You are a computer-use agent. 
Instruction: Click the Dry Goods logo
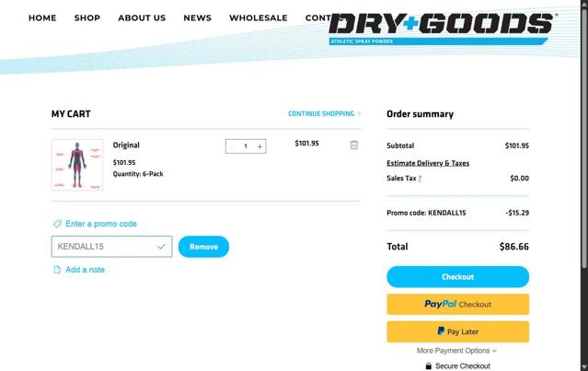[443, 29]
